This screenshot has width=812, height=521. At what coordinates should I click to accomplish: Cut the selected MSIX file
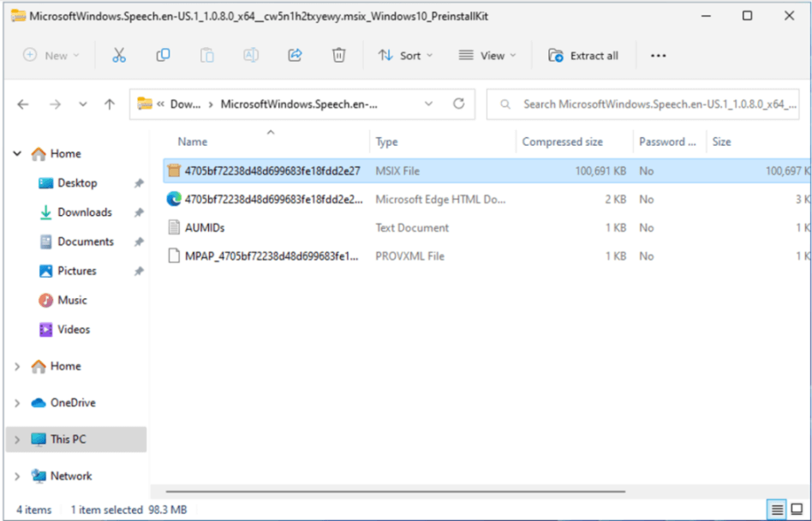pyautogui.click(x=118, y=55)
